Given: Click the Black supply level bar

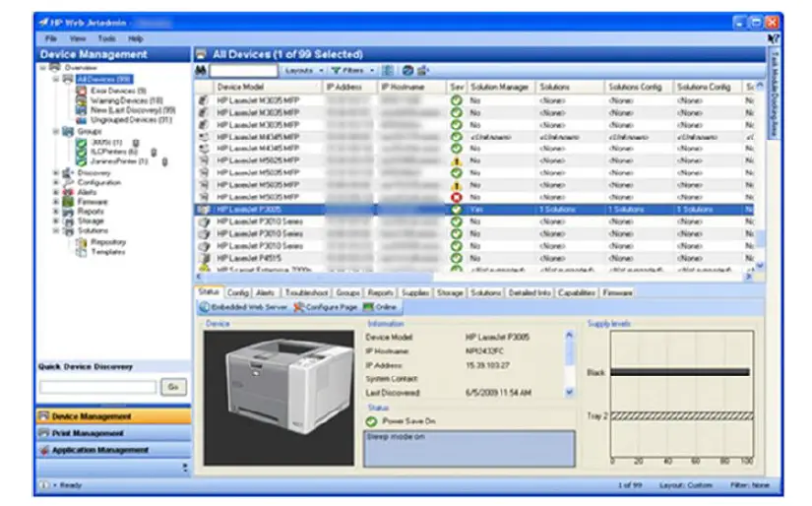Looking at the screenshot, I should click(680, 372).
